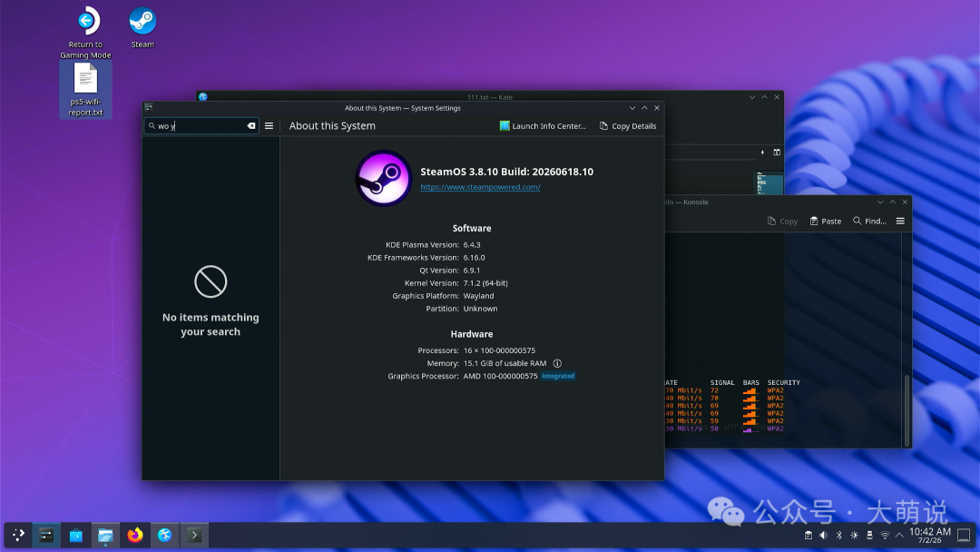This screenshot has height=552, width=980.
Task: Click the Wayland graphics platform value
Action: click(479, 296)
